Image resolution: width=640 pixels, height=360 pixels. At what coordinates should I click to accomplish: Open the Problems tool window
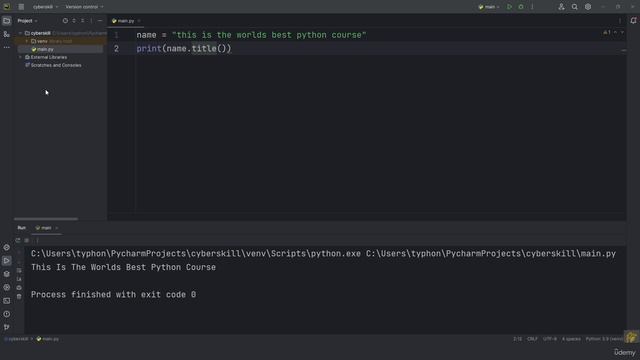(x=7, y=314)
